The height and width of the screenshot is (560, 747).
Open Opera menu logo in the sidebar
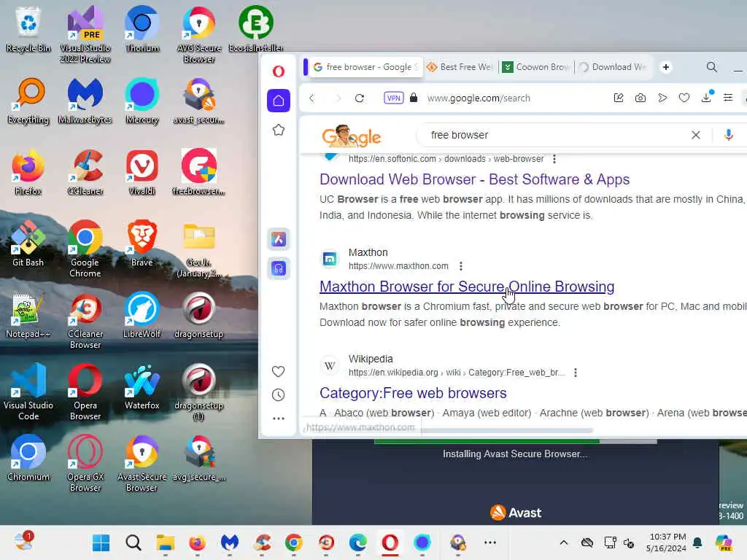[x=279, y=71]
